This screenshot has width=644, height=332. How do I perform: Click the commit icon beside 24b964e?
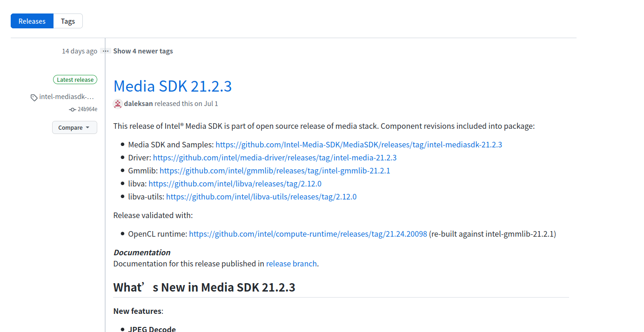coord(72,110)
